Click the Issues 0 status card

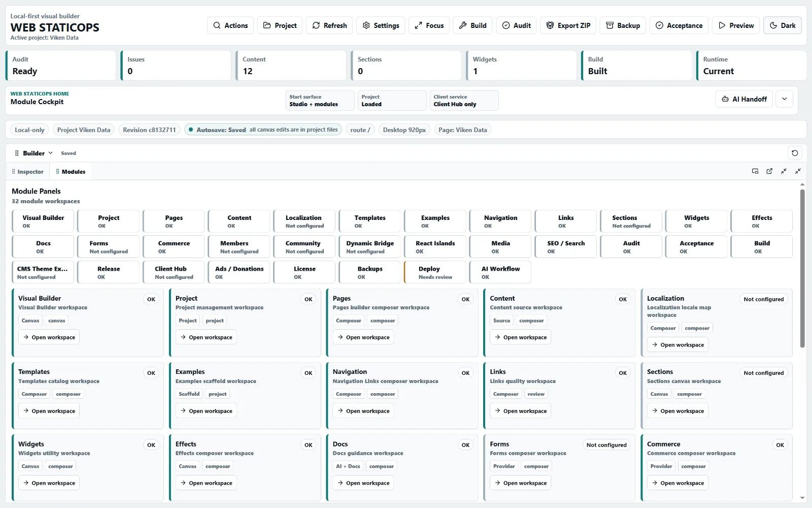pyautogui.click(x=176, y=66)
